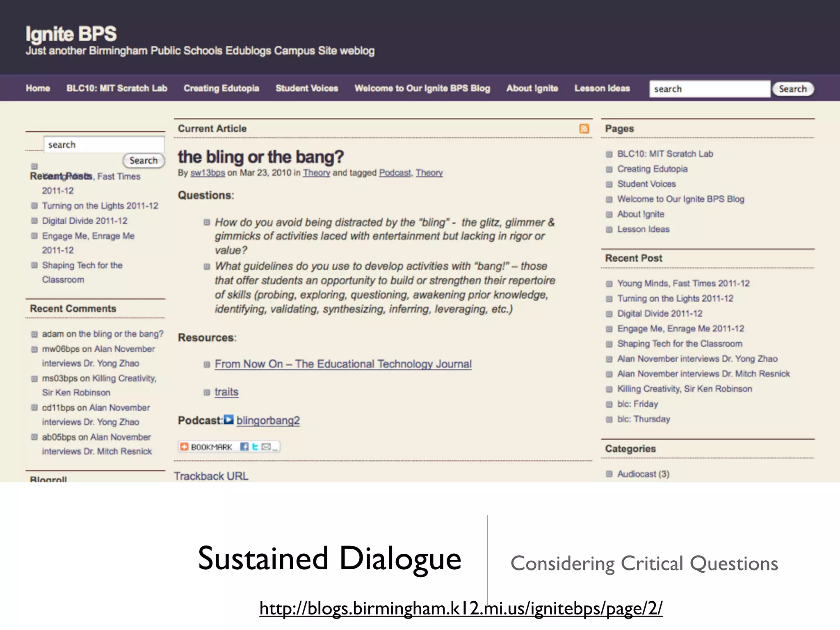
Task: Open the Theory category link after 'in'
Action: 316,173
